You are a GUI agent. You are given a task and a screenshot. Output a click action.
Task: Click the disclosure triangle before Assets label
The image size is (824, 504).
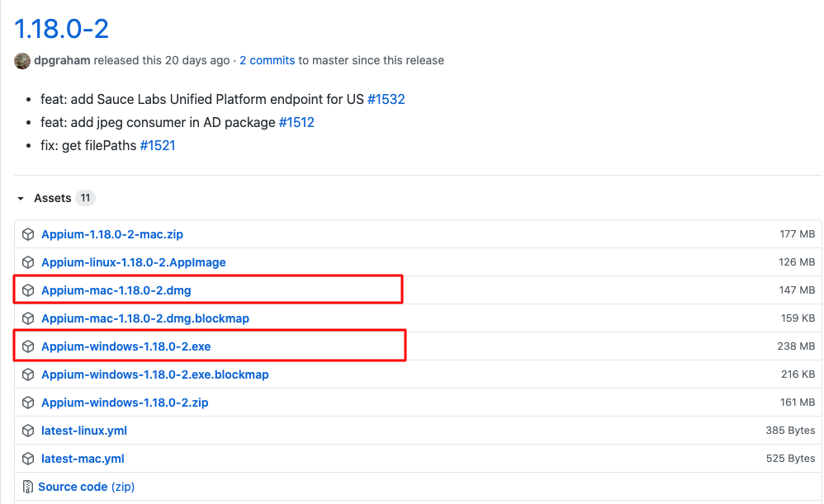(x=20, y=198)
